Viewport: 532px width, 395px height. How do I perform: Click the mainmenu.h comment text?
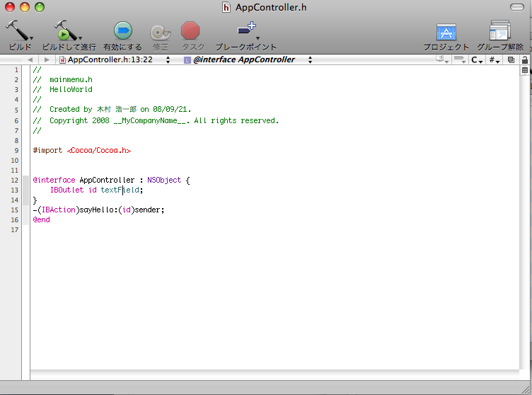(x=71, y=79)
